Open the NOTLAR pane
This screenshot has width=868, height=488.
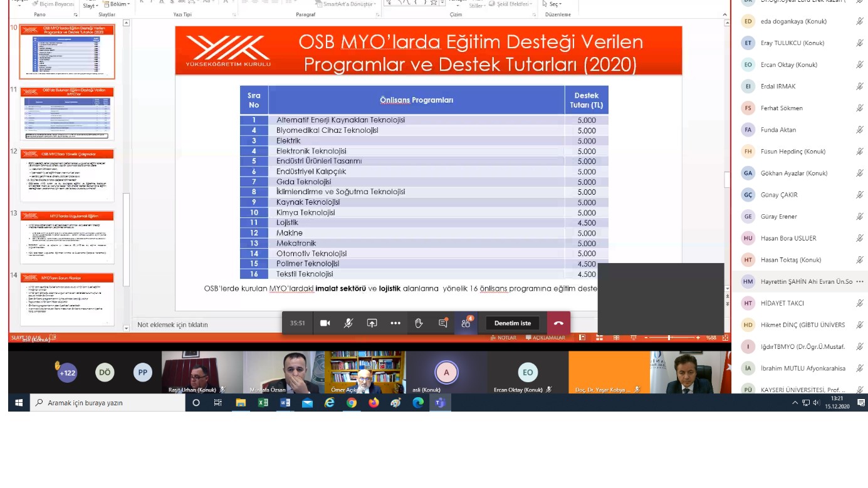coord(503,338)
